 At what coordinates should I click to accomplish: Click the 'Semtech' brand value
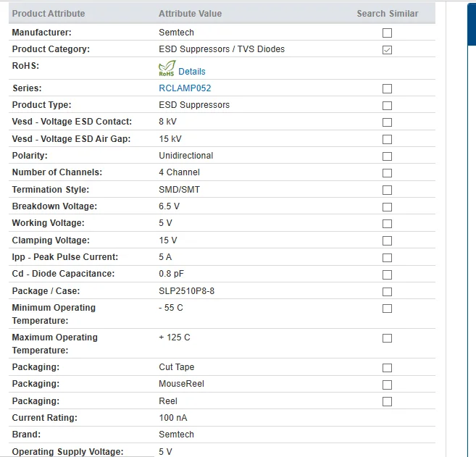pyautogui.click(x=176, y=435)
